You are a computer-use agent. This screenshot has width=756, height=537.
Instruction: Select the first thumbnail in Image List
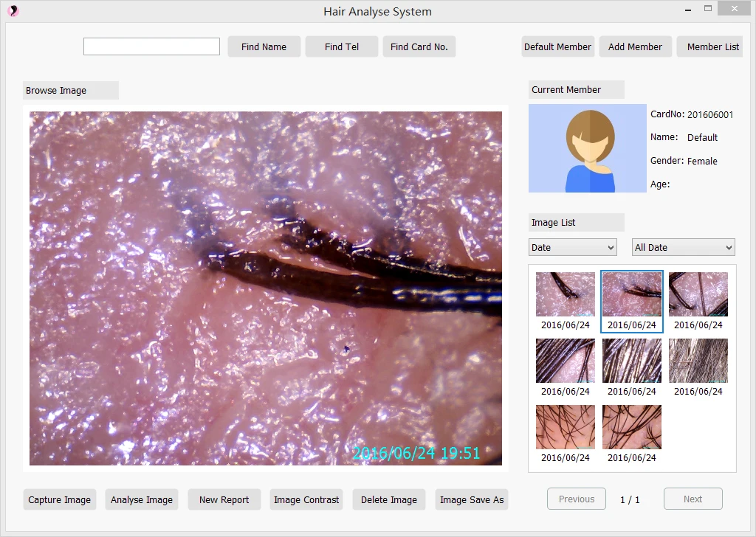point(565,293)
